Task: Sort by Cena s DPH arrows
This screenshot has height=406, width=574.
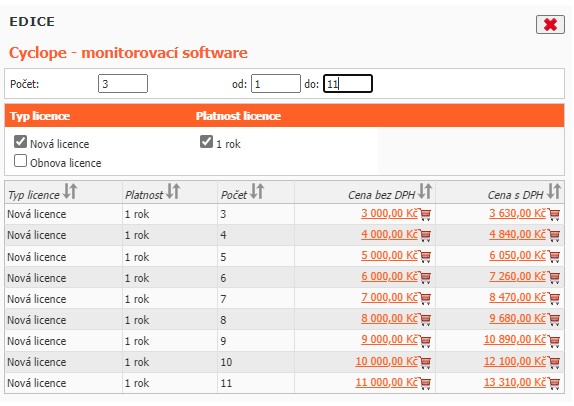Action: click(x=554, y=191)
